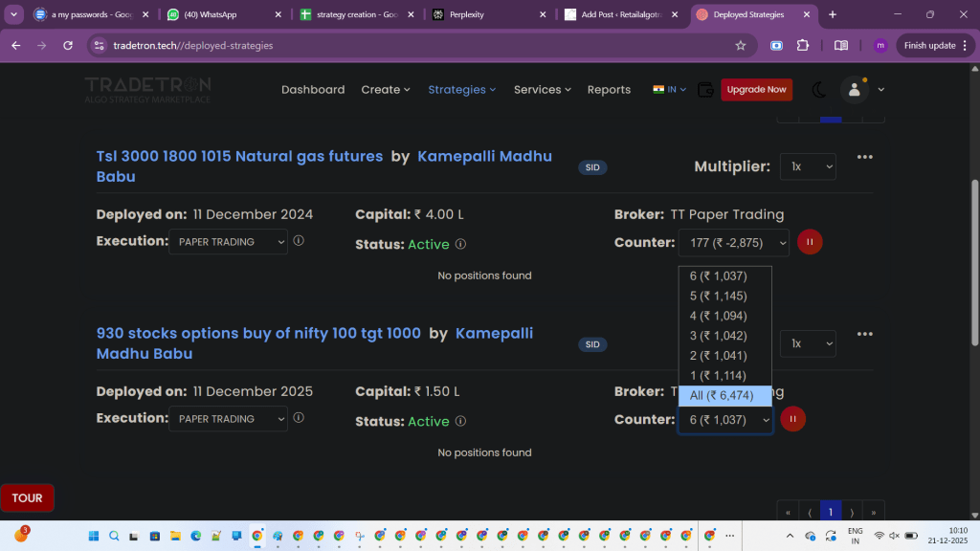This screenshot has height=551, width=980.
Task: Switch to the Perplexity browser tab
Action: coord(488,14)
